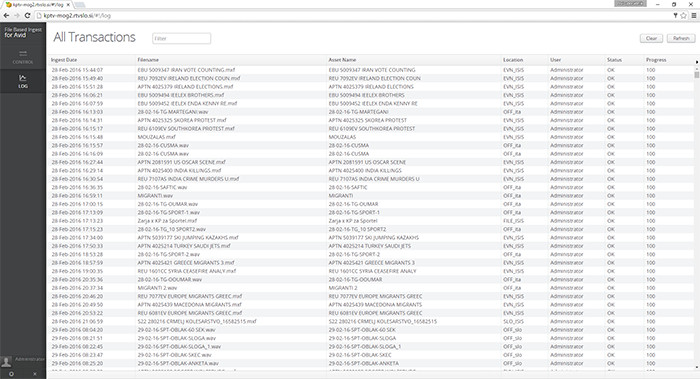The height and width of the screenshot is (379, 700).
Task: Select filename EBU 5009494 IEELEX BROTHERS.mxf
Action: (x=181, y=95)
